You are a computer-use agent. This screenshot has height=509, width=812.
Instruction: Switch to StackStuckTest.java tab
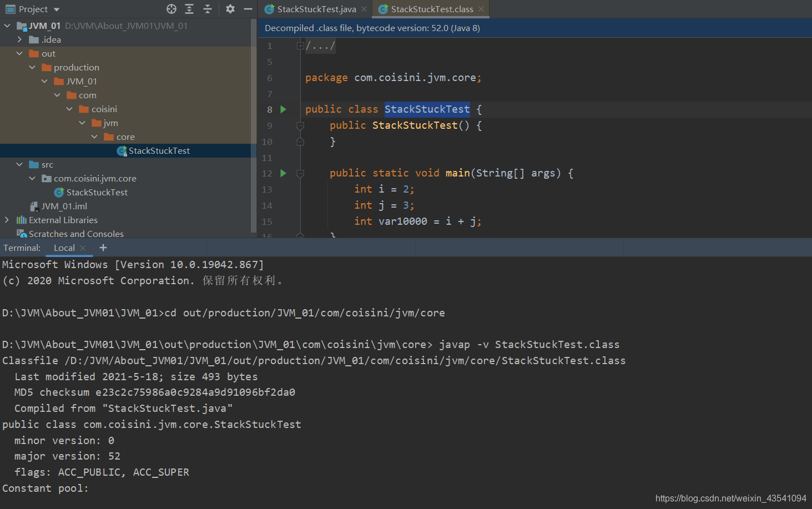point(310,9)
